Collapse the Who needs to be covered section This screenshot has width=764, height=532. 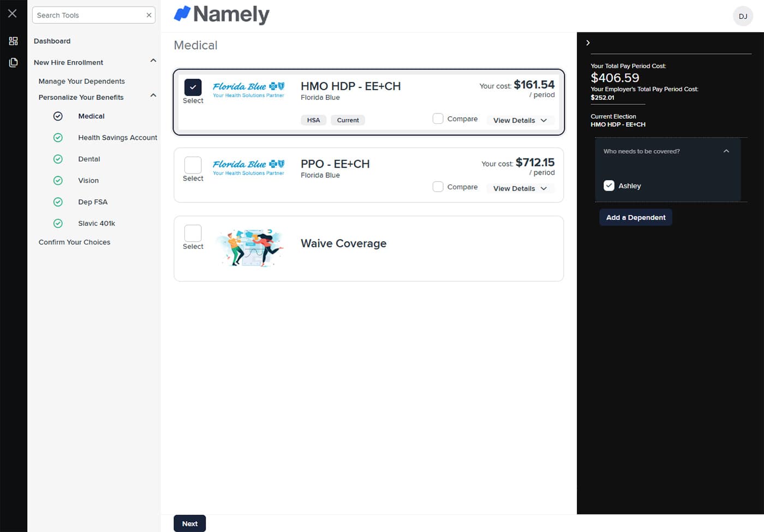coord(726,151)
